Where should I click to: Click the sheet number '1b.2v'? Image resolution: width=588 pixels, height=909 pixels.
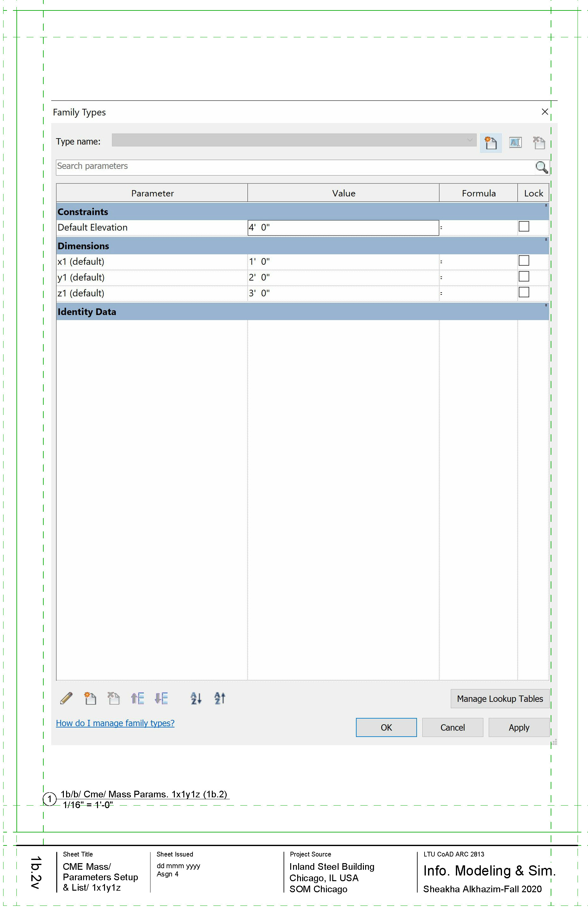pyautogui.click(x=35, y=873)
